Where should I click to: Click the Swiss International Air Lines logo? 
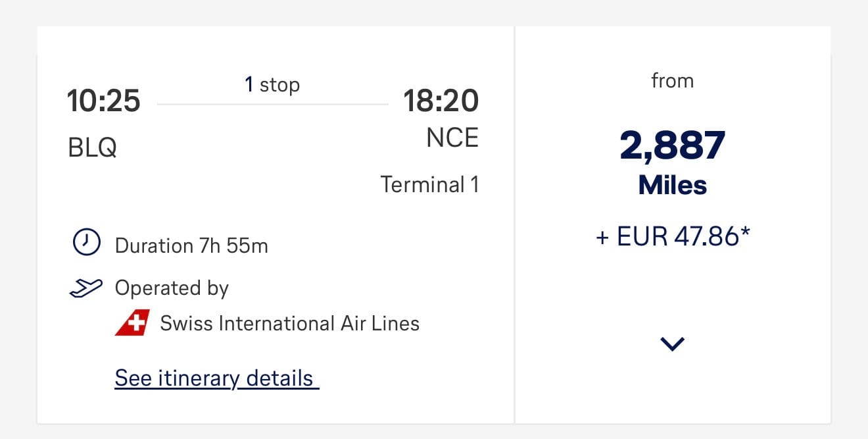pyautogui.click(x=132, y=323)
